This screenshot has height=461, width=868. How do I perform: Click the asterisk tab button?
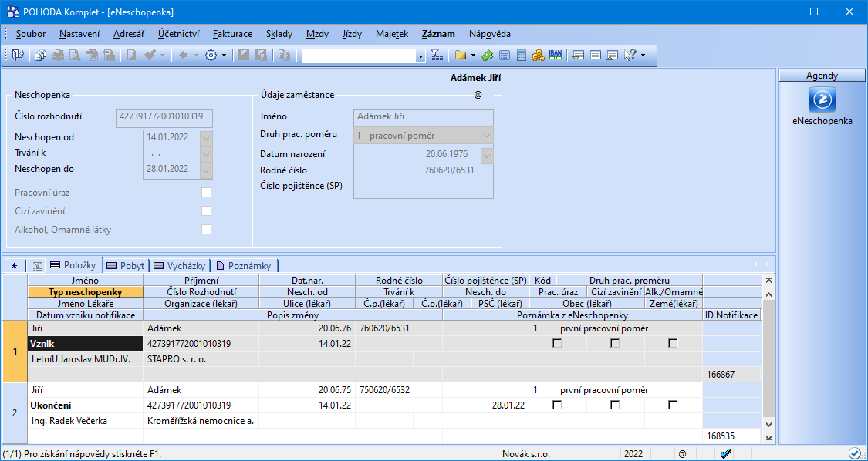(15, 266)
